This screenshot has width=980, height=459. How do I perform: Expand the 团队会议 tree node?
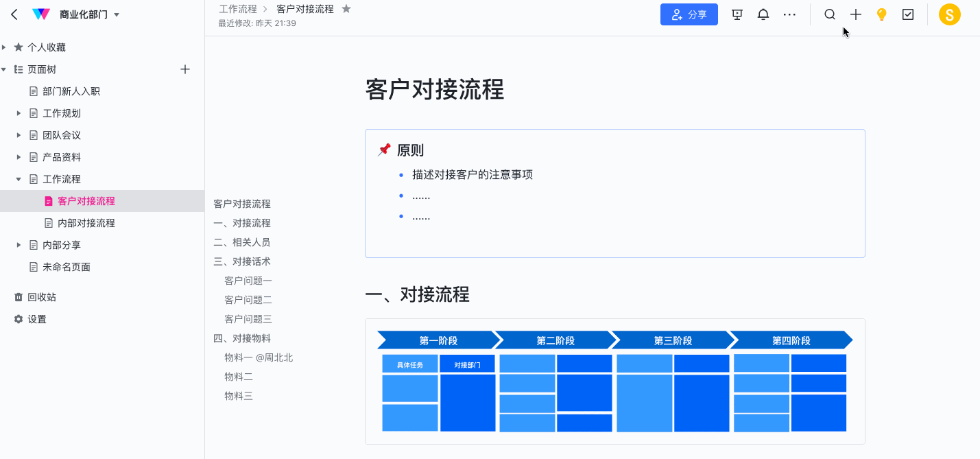(x=19, y=135)
